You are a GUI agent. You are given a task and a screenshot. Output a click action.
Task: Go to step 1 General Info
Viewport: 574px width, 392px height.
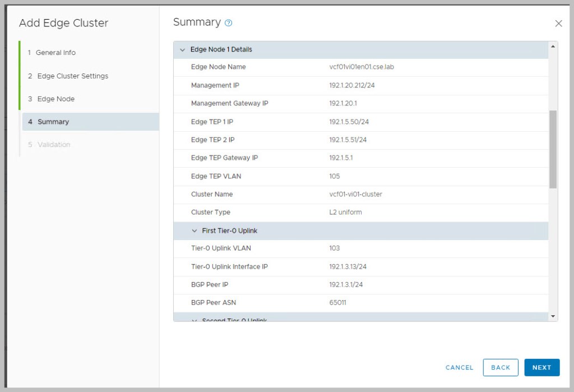click(55, 53)
